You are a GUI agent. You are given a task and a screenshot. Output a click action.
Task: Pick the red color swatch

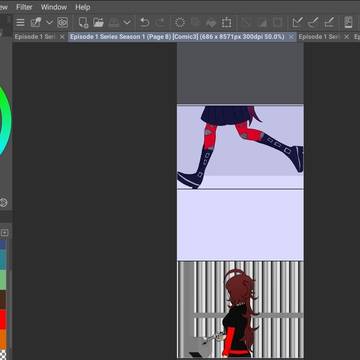[3, 320]
